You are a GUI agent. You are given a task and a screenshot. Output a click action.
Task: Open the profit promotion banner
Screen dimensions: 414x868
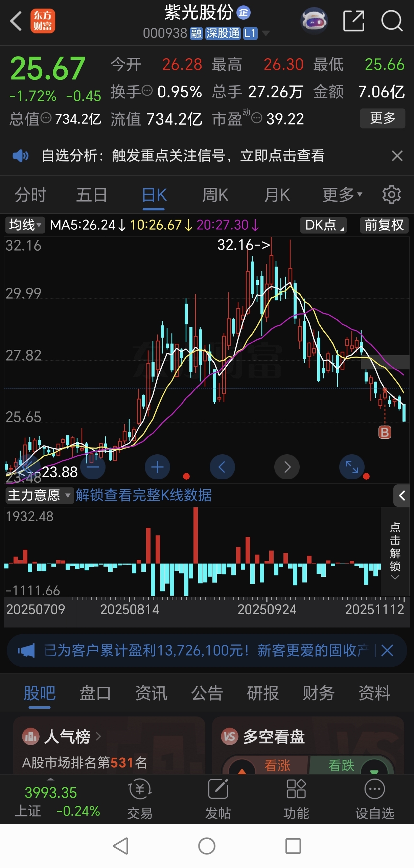coord(206,650)
